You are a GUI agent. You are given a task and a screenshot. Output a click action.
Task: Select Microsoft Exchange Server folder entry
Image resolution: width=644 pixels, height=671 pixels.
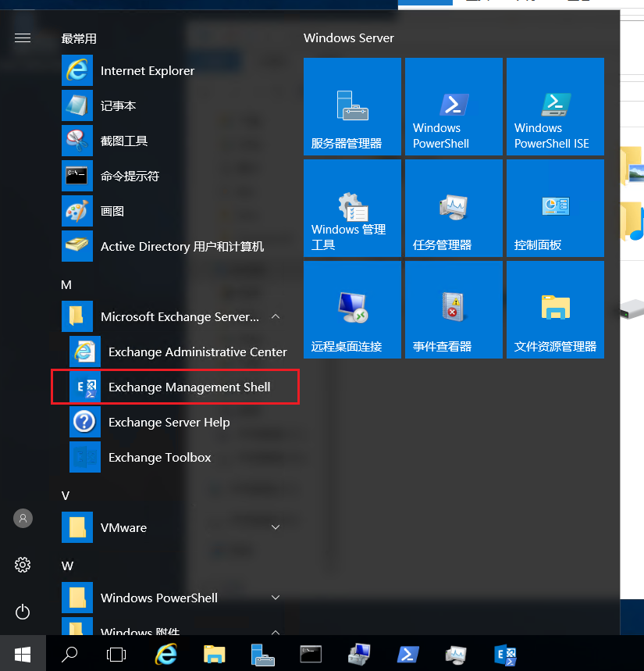pos(171,316)
